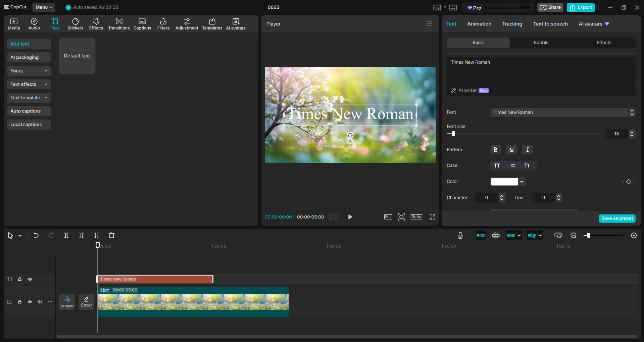Switch to the Templates panel

click(x=212, y=23)
